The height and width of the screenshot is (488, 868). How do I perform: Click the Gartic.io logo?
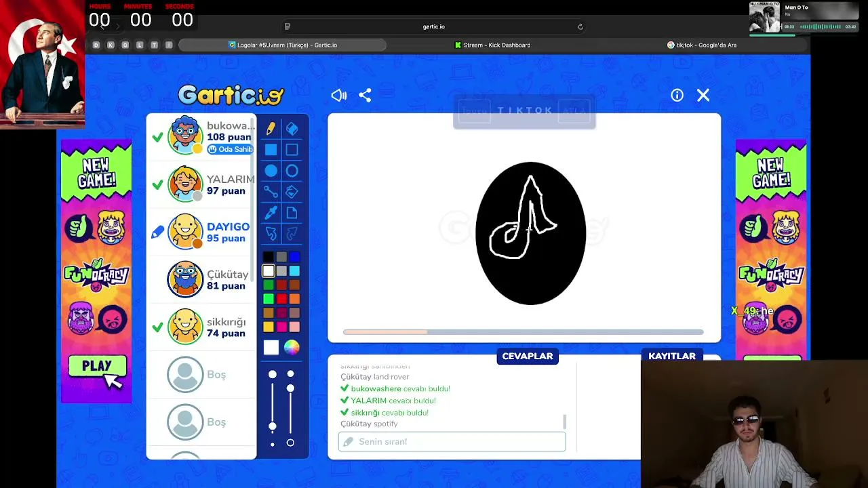point(231,95)
